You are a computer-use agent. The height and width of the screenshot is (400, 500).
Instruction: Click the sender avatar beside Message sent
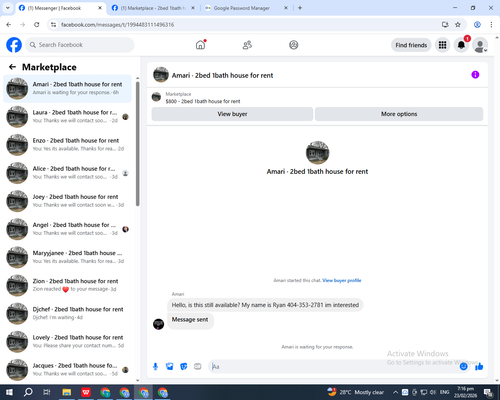point(158,324)
